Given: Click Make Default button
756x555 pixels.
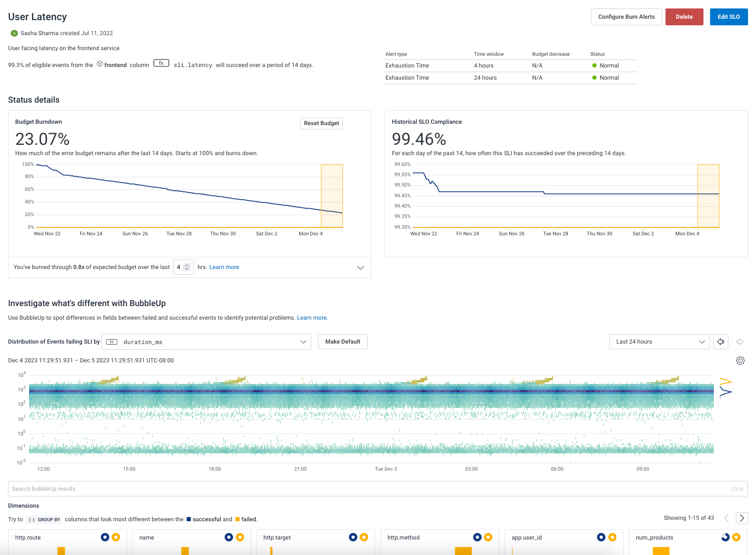Looking at the screenshot, I should [343, 342].
